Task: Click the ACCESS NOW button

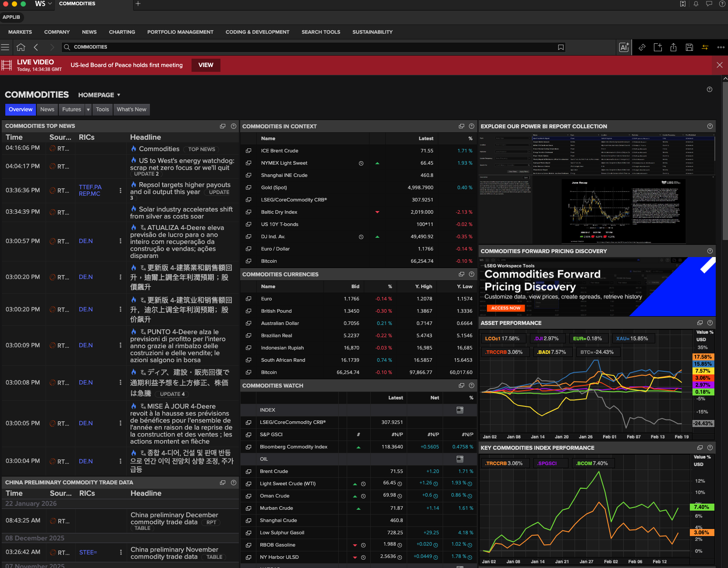Action: coord(506,308)
